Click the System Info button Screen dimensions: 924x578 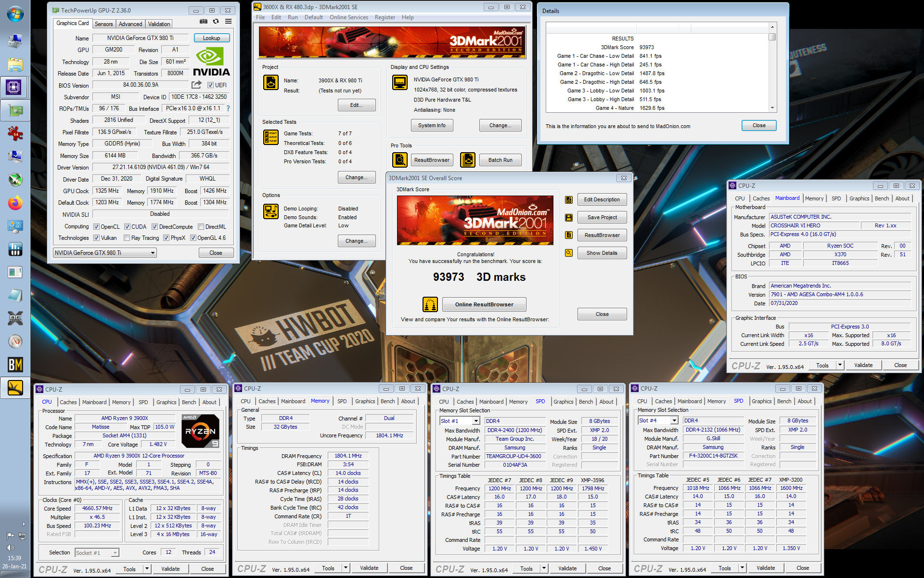tap(432, 126)
